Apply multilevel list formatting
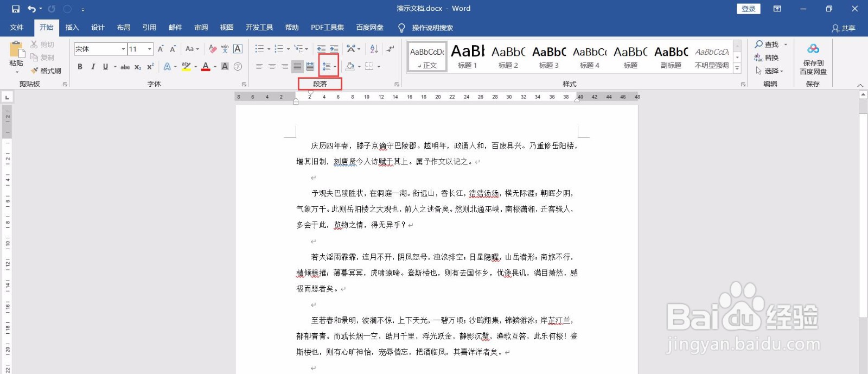Image resolution: width=868 pixels, height=374 pixels. click(298, 49)
